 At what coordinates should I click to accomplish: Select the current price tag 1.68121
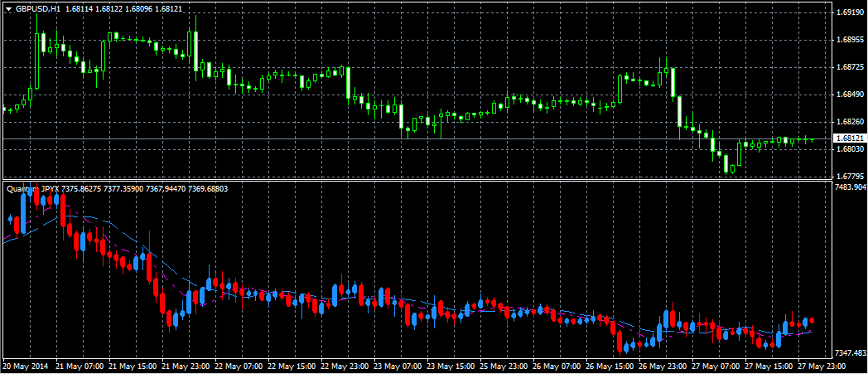(849, 138)
